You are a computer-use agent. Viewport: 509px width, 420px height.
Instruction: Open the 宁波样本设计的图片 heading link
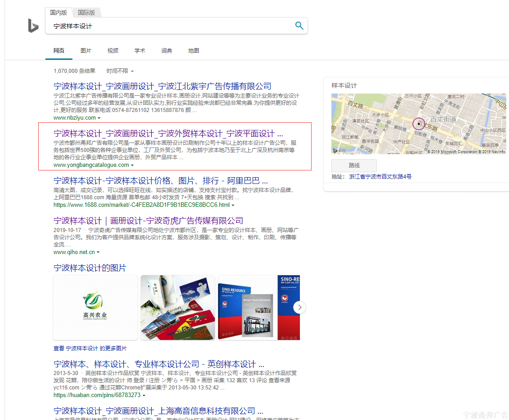90,268
